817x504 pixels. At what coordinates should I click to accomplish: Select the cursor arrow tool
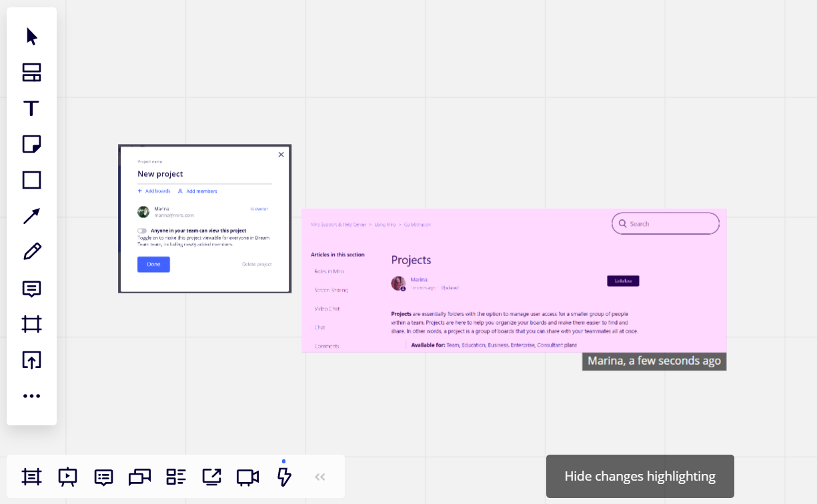31,37
